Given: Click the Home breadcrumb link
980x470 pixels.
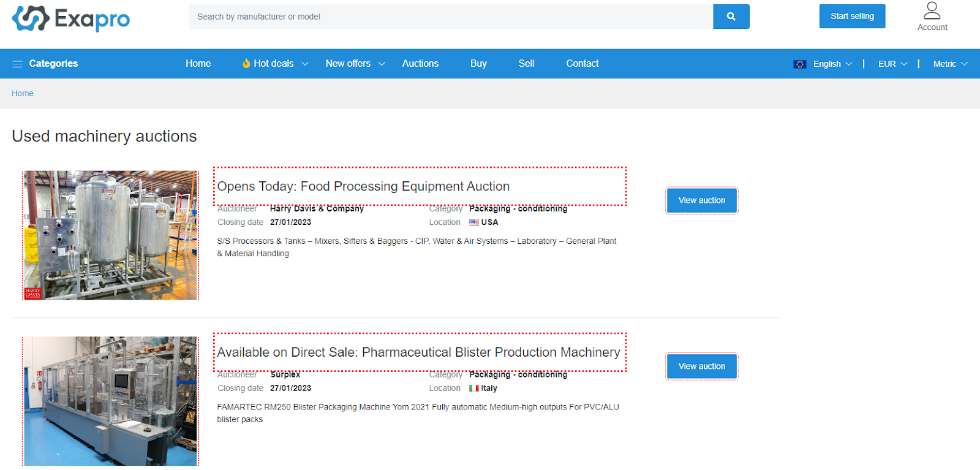Looking at the screenshot, I should tap(23, 94).
